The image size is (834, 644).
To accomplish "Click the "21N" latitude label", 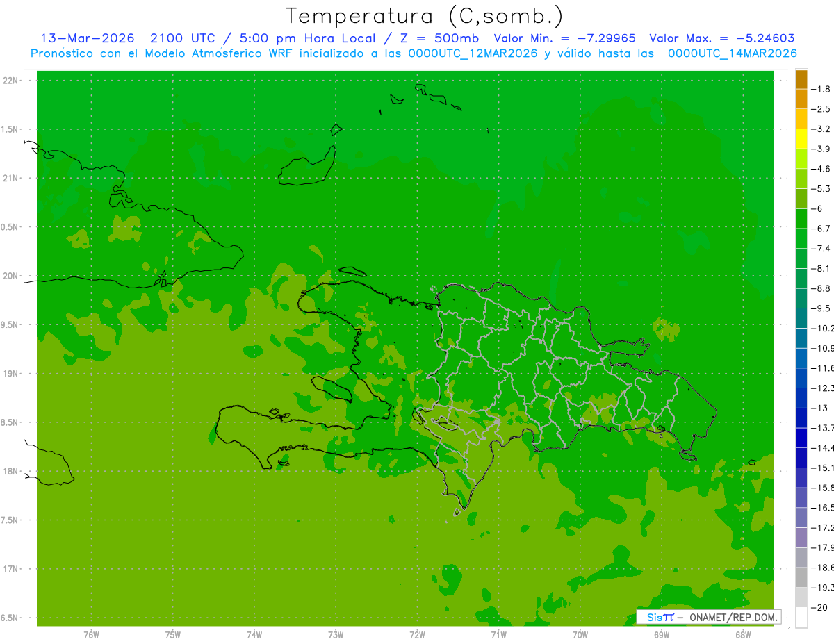I will (x=10, y=178).
